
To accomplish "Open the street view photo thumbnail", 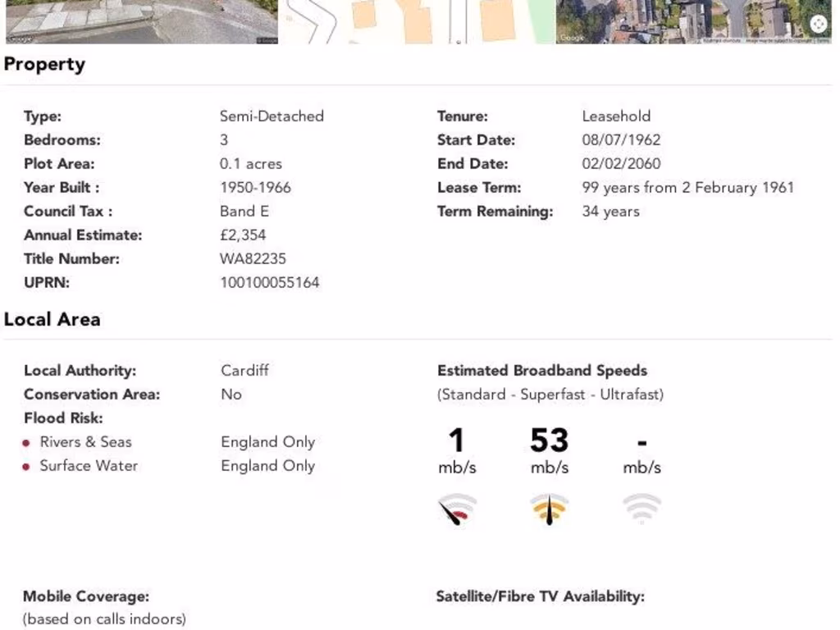I will 141,21.
